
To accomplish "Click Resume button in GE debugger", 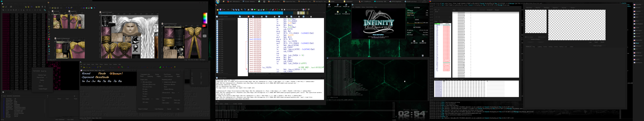I will tap(573, 8).
